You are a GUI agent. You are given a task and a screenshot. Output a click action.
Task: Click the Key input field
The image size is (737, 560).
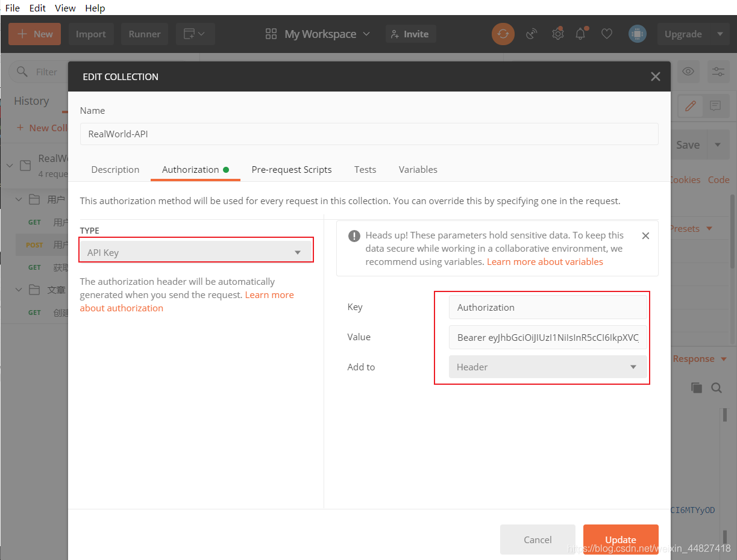click(x=548, y=307)
